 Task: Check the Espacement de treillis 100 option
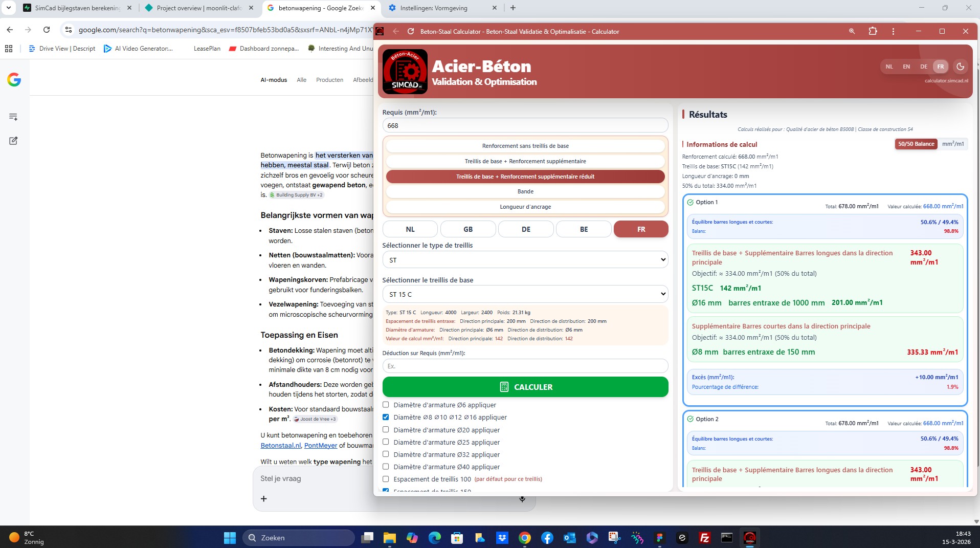coord(386,479)
